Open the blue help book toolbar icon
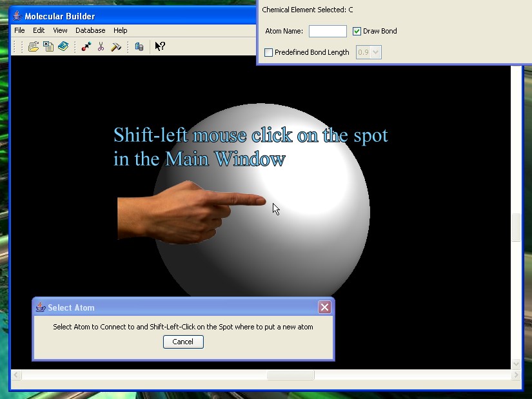 (x=63, y=46)
